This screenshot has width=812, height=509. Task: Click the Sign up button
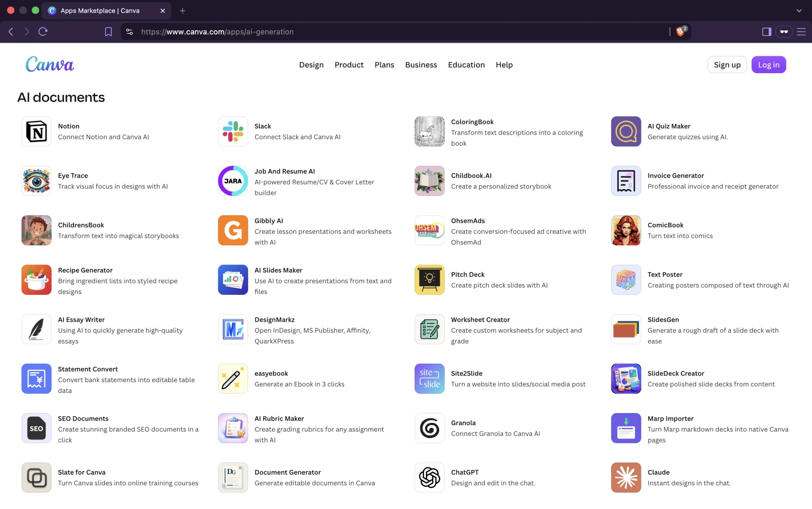[727, 64]
